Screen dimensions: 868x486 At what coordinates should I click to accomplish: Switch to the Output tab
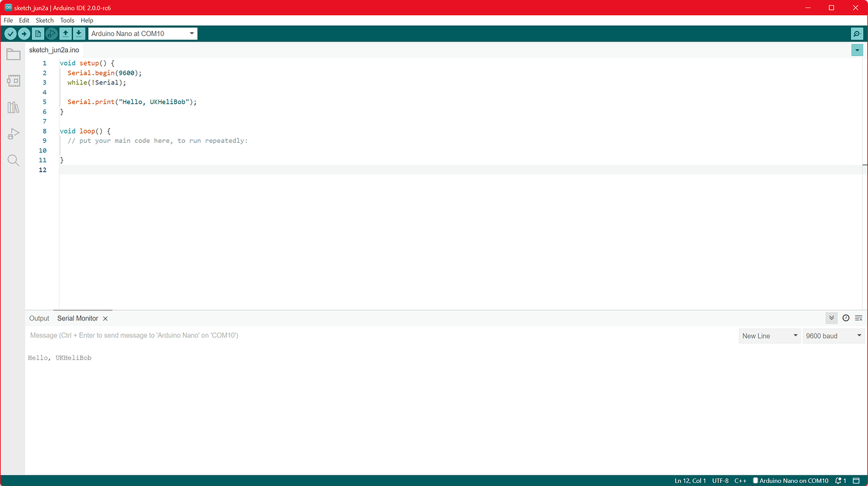coord(38,318)
